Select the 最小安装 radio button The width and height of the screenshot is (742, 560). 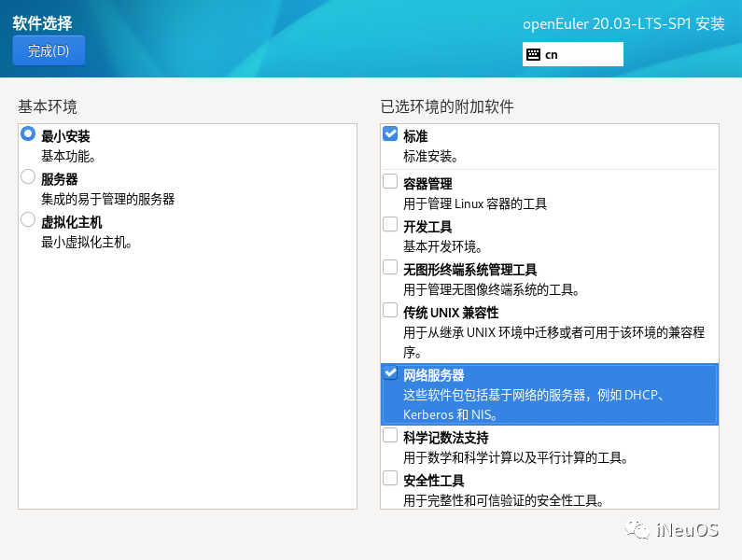tap(28, 134)
